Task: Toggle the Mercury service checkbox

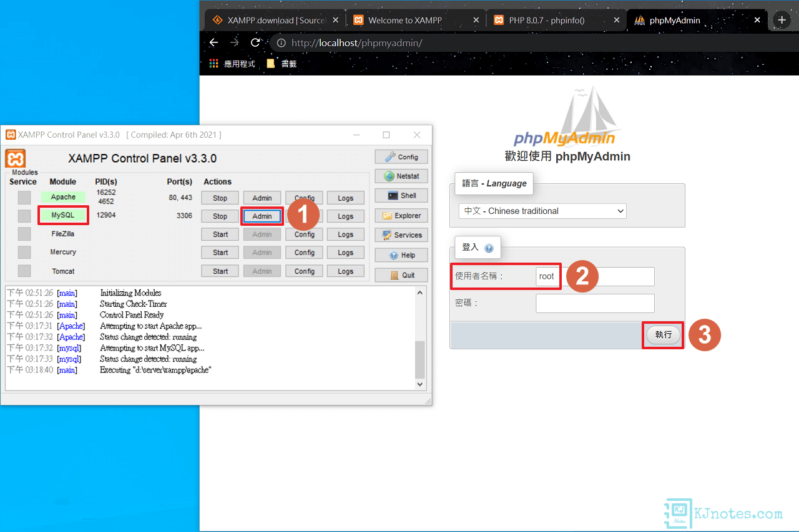Action: point(24,252)
